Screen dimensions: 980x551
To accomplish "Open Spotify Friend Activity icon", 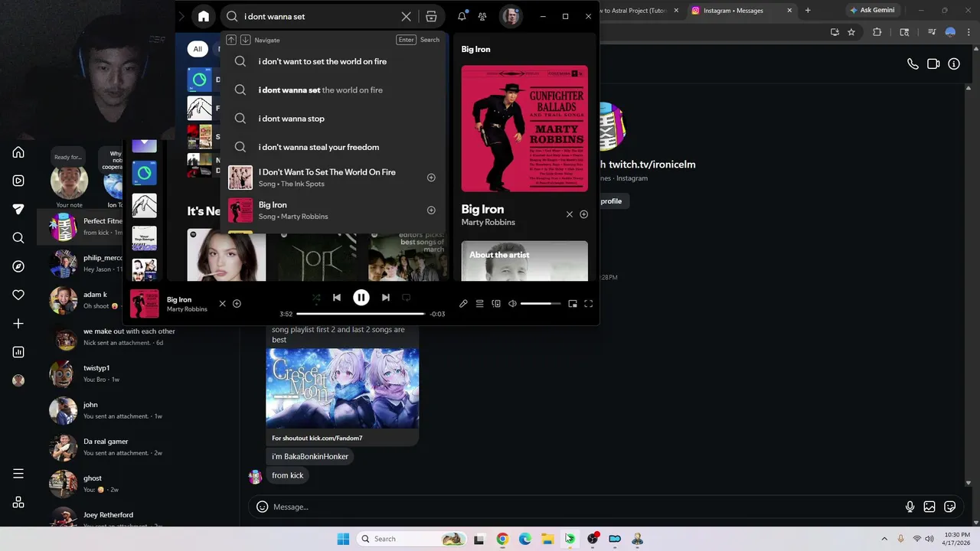I will tap(482, 16).
